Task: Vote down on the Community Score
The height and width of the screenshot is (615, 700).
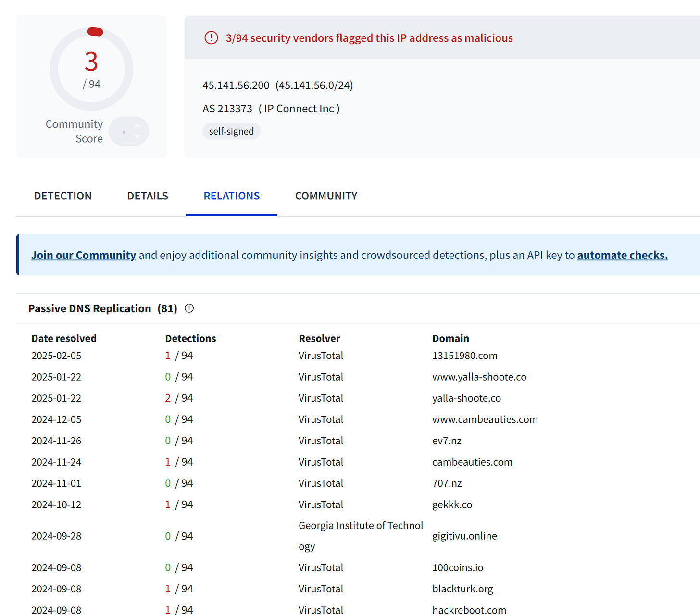Action: (137, 137)
